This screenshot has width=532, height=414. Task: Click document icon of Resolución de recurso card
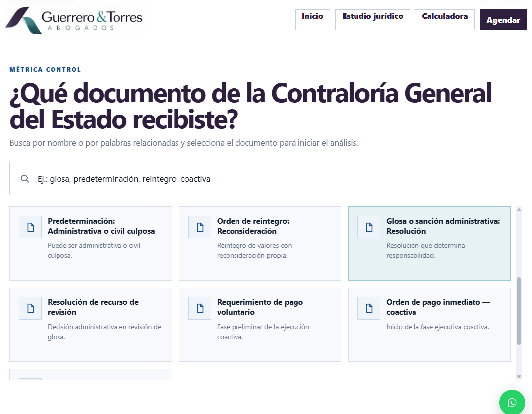pos(30,308)
